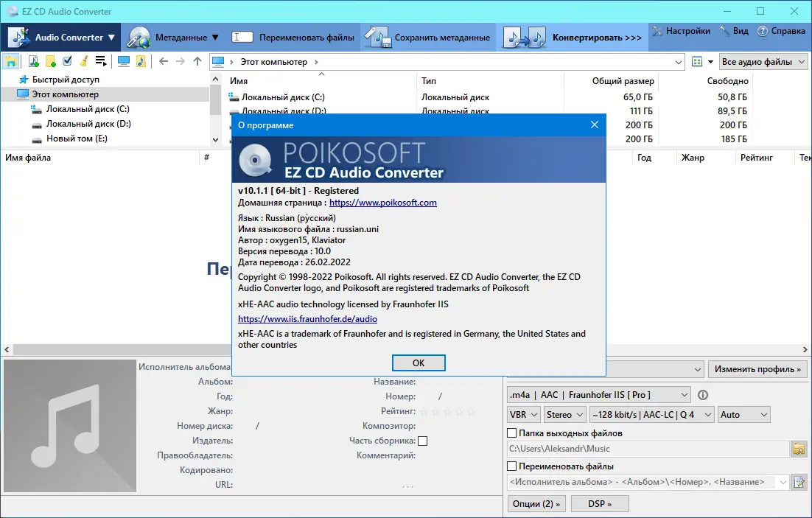Click the encoder info circle icon
Viewport: 812px width, 518px height.
pos(703,395)
